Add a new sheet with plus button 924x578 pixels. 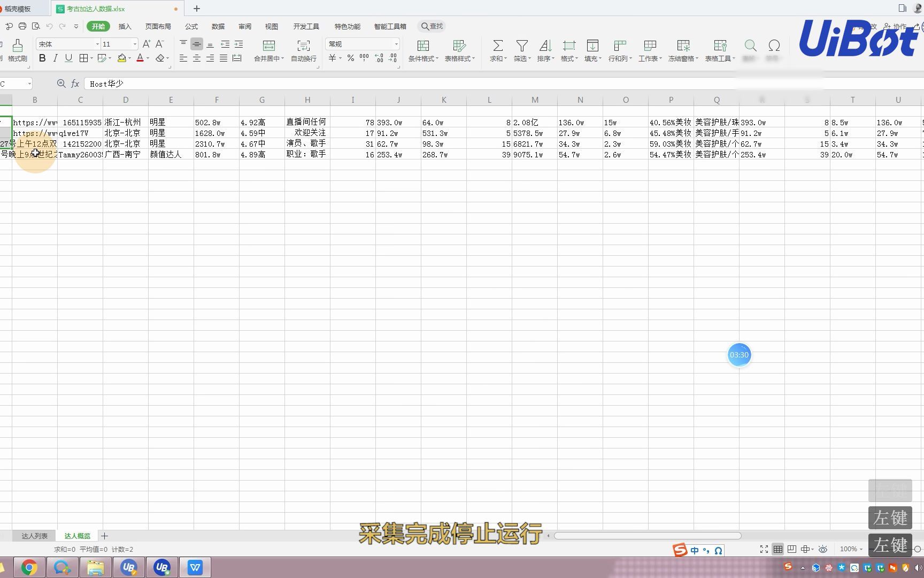point(104,536)
